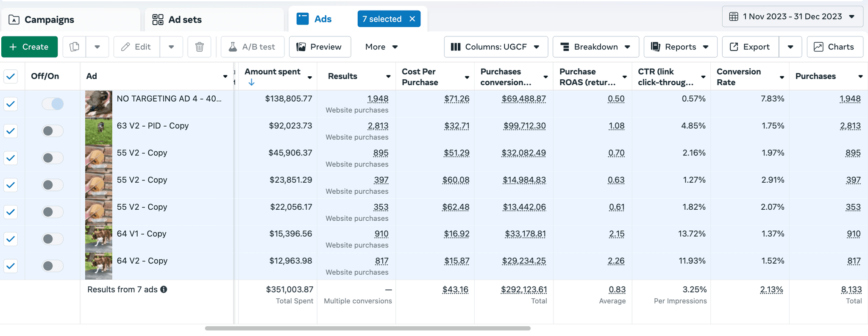Open the Purchases column header menu arrow
868x336 pixels.
click(860, 77)
